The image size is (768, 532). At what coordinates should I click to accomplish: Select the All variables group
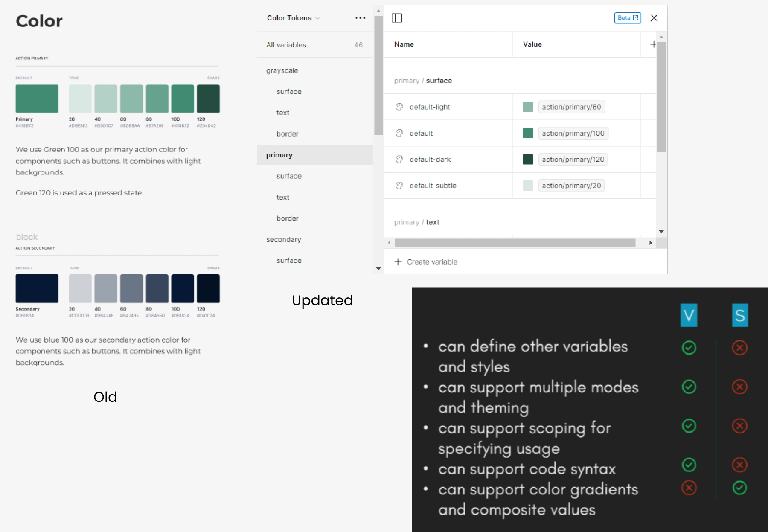286,45
